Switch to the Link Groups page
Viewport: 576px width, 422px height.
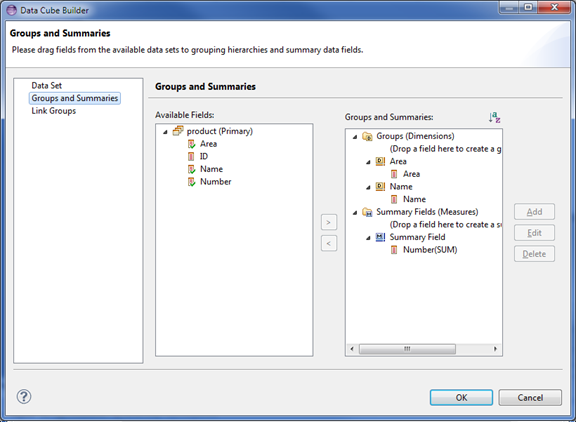(54, 111)
